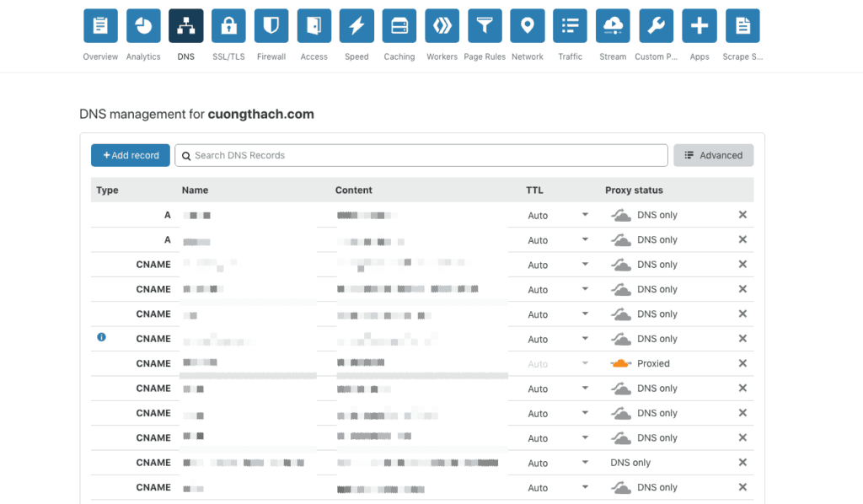Open the Workers section
Screen dimensions: 863x504
(442, 25)
